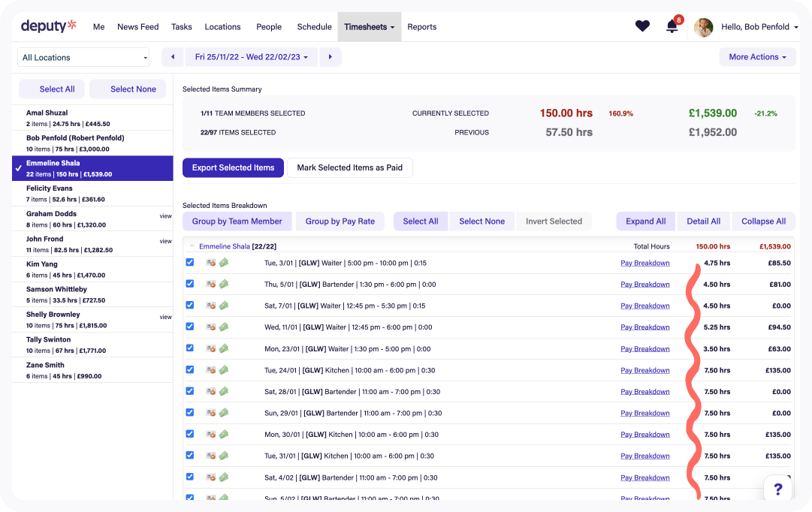Uncheck the Tue, 31/01 Kitchen timesheet
Viewport: 812px width, 512px height.
(x=190, y=456)
